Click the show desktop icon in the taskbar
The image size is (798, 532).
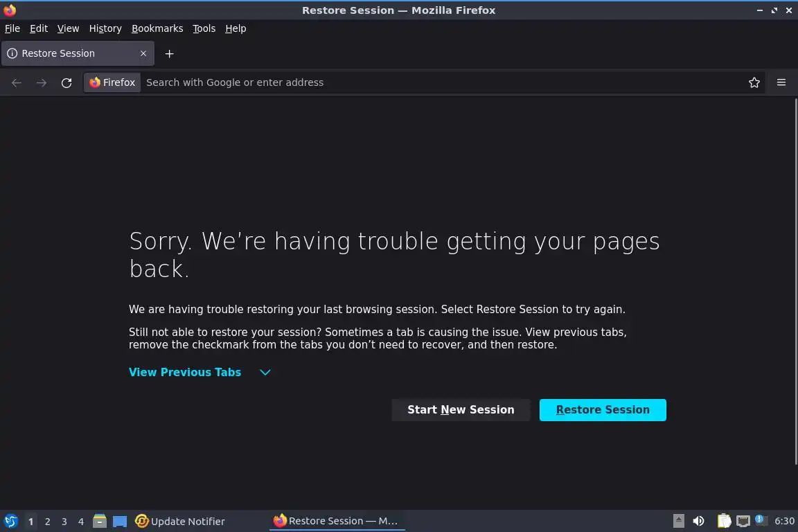(x=120, y=522)
